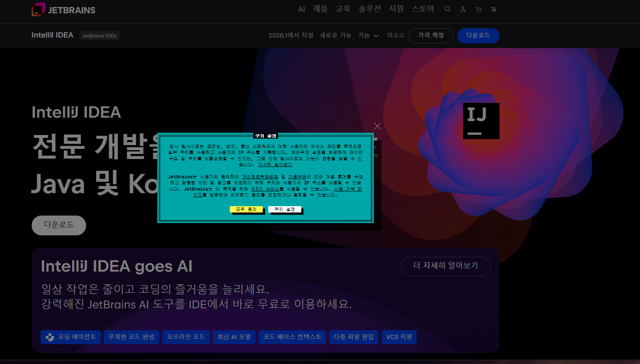Click the gray 다운로드 hero button
This screenshot has height=364, width=640.
tap(59, 225)
